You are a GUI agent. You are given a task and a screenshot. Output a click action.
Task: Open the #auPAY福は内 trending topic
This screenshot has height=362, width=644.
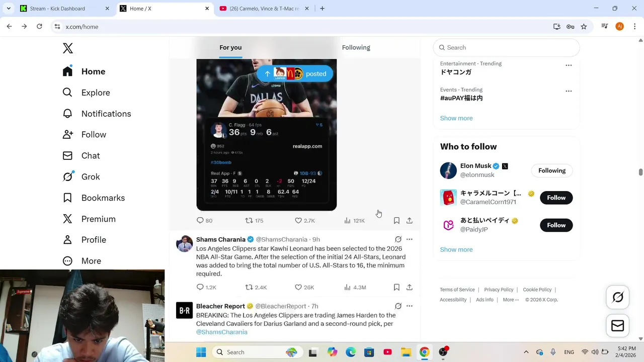(x=461, y=98)
